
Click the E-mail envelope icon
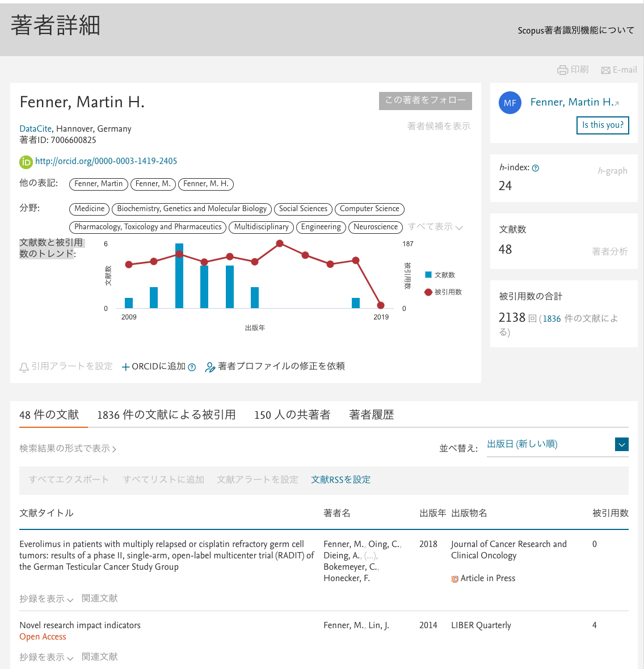coord(605,70)
